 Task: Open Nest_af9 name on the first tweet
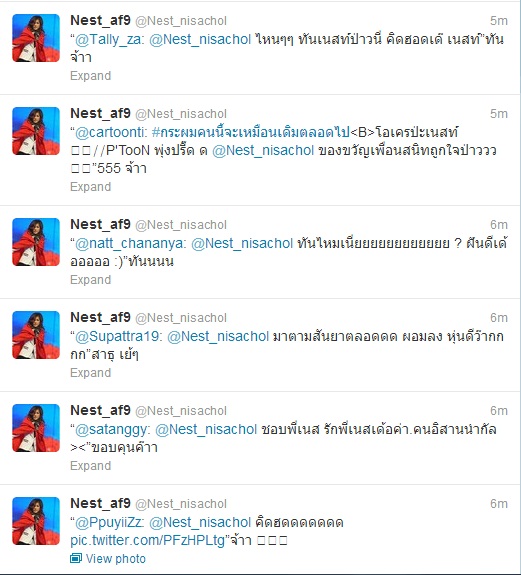pos(100,21)
